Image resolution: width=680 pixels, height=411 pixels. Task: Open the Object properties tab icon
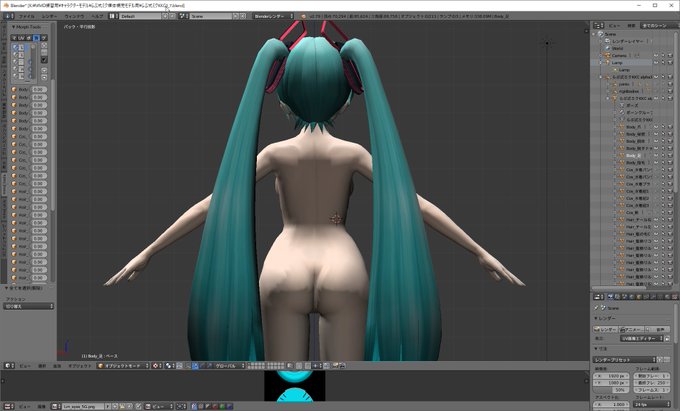click(x=640, y=297)
